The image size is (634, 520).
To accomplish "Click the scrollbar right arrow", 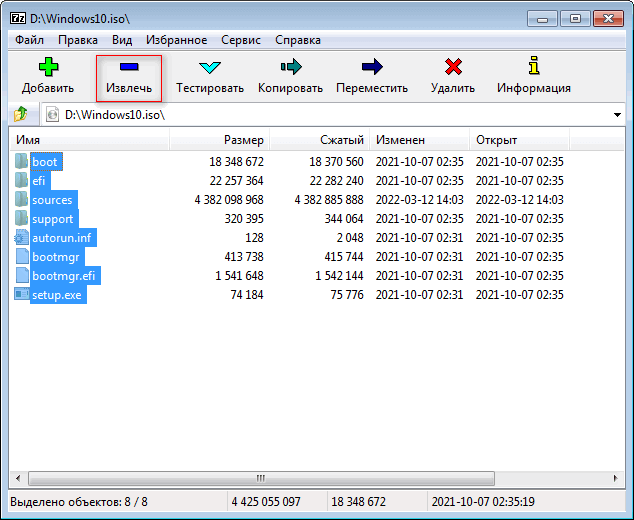I will 616,478.
